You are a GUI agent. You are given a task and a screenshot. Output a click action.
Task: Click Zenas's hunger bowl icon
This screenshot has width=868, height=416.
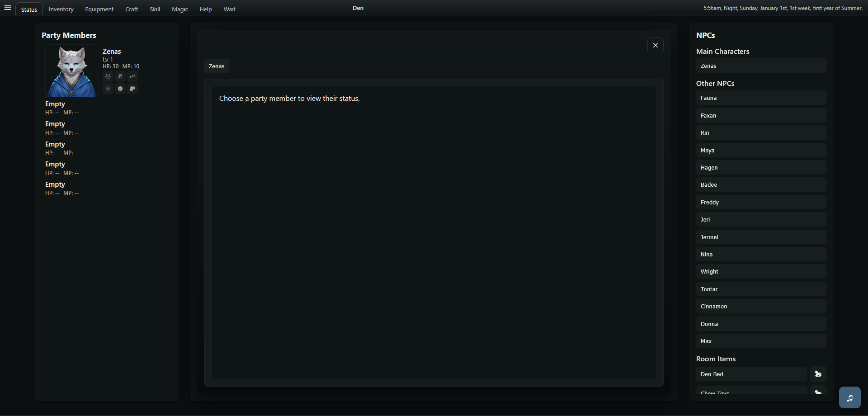(x=108, y=76)
